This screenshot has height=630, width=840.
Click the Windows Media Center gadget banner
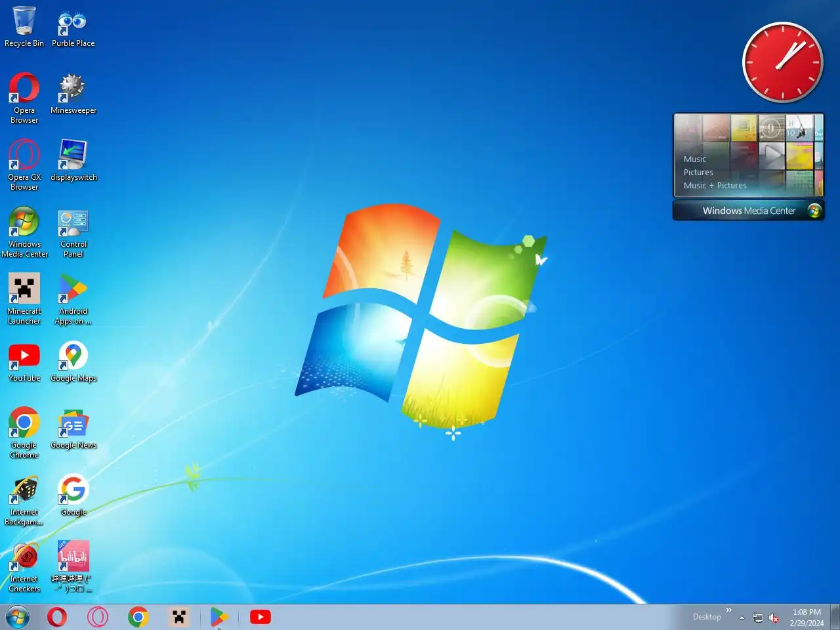(x=749, y=211)
